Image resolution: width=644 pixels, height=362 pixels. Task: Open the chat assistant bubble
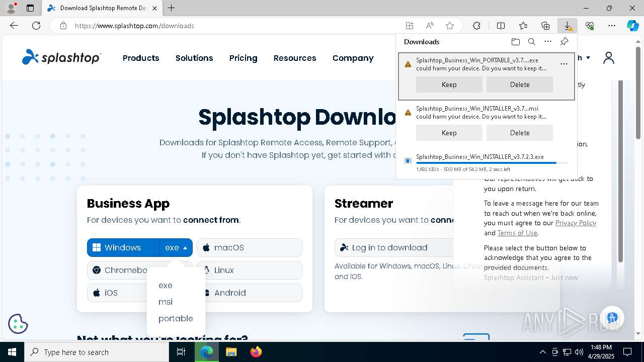[612, 318]
